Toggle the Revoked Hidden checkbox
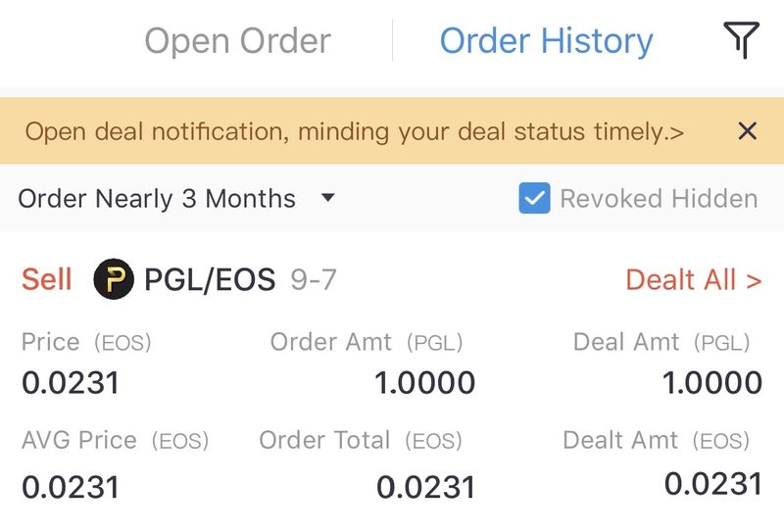Screen dimensions: 784x532 coord(534,199)
